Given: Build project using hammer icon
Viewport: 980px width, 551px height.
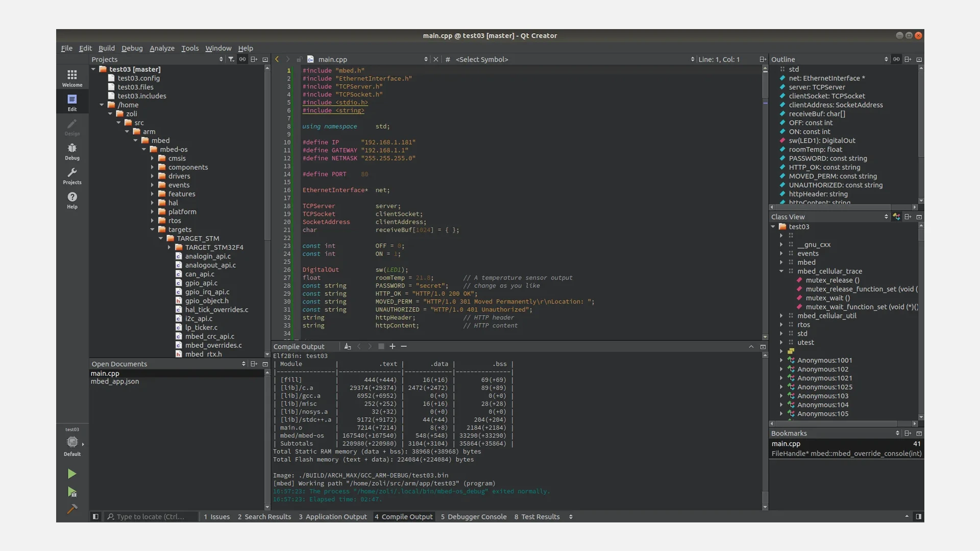Looking at the screenshot, I should (x=72, y=509).
